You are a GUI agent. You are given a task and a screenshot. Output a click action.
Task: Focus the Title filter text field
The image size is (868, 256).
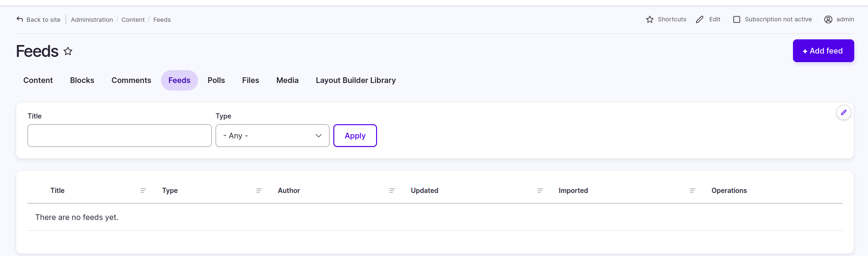pos(120,136)
